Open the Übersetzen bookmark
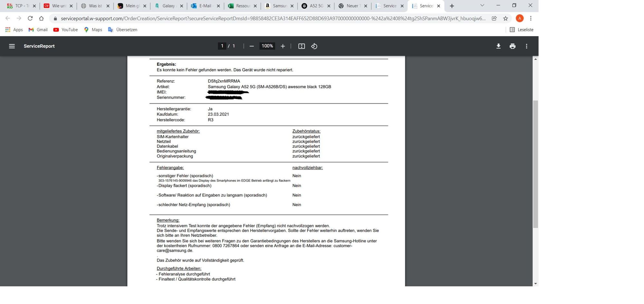Screen dimensions: 644x304 coord(123,30)
